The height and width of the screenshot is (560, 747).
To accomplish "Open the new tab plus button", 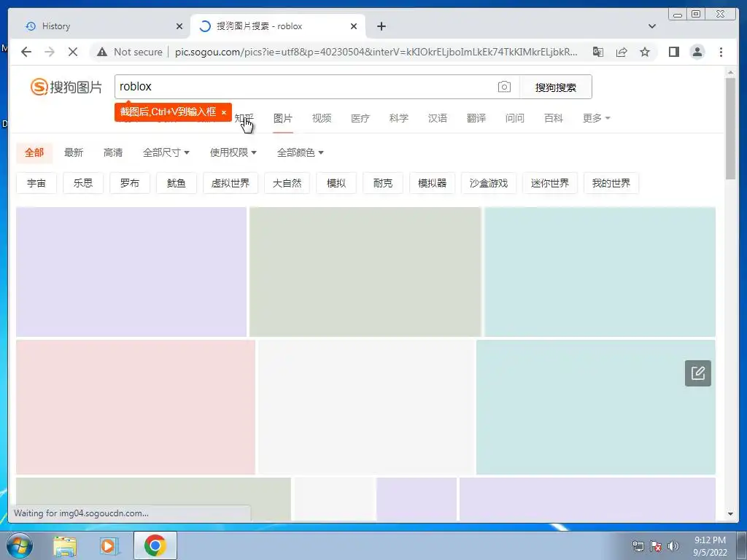I will pos(381,26).
